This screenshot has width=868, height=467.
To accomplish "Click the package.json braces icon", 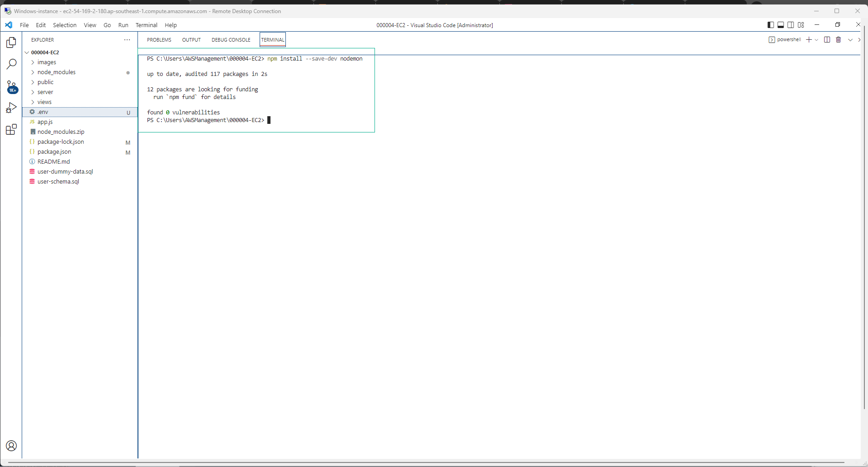I will tap(32, 151).
